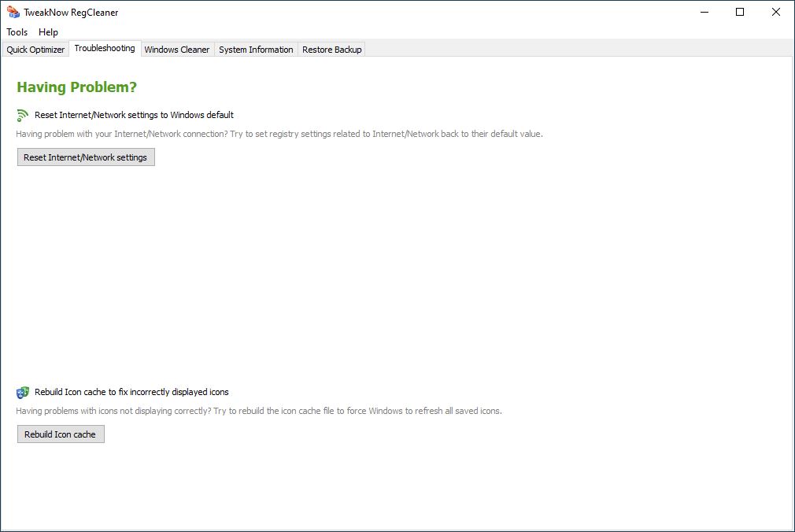Image resolution: width=795 pixels, height=532 pixels.
Task: Go to the Windows Cleaner tab
Action: (177, 50)
